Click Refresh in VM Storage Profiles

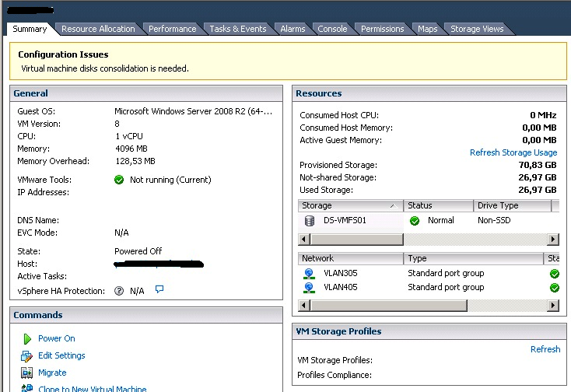point(545,349)
